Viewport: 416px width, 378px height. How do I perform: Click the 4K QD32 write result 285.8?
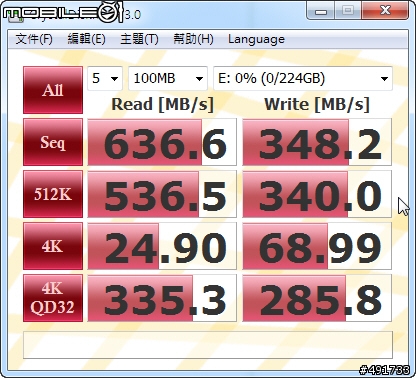tap(317, 298)
